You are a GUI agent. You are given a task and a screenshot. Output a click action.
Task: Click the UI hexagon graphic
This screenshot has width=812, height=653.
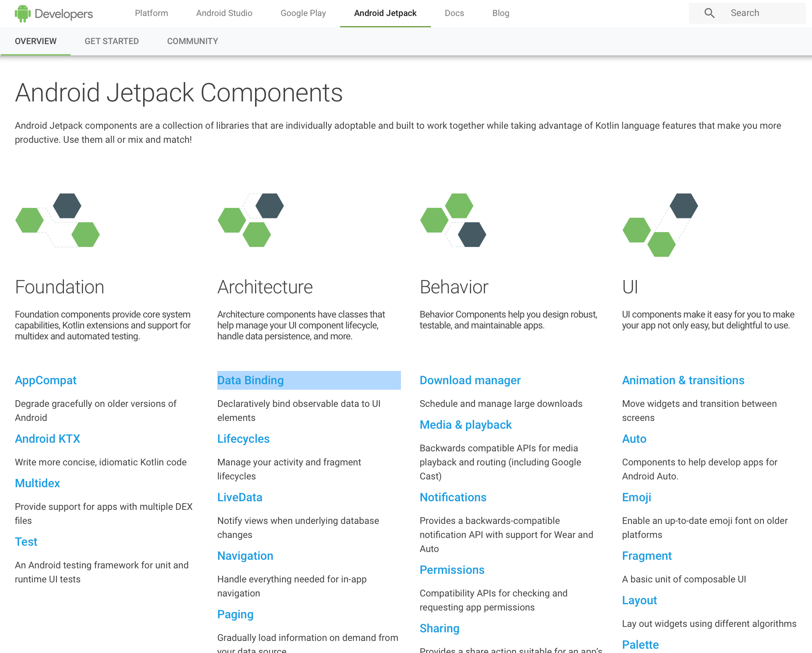[660, 225]
